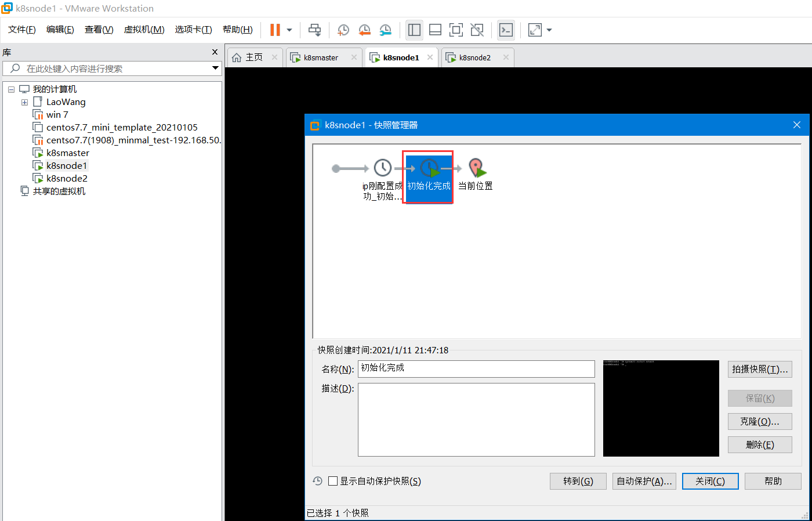Select the ip刚配置成功 snapshot clock icon
The width and height of the screenshot is (812, 521).
[382, 168]
